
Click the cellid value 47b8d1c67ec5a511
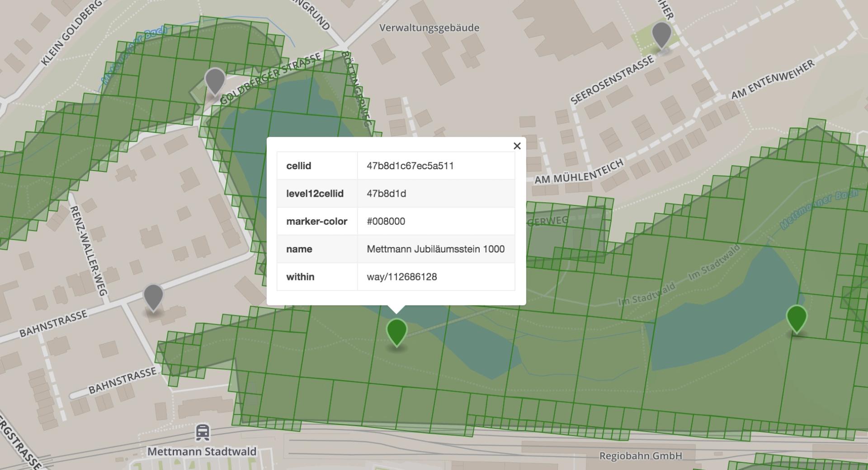tap(410, 166)
